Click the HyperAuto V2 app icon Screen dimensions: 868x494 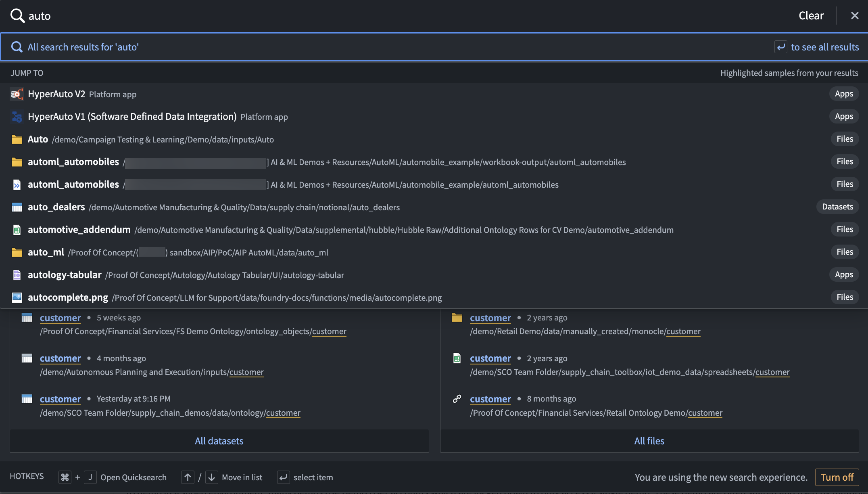point(17,94)
